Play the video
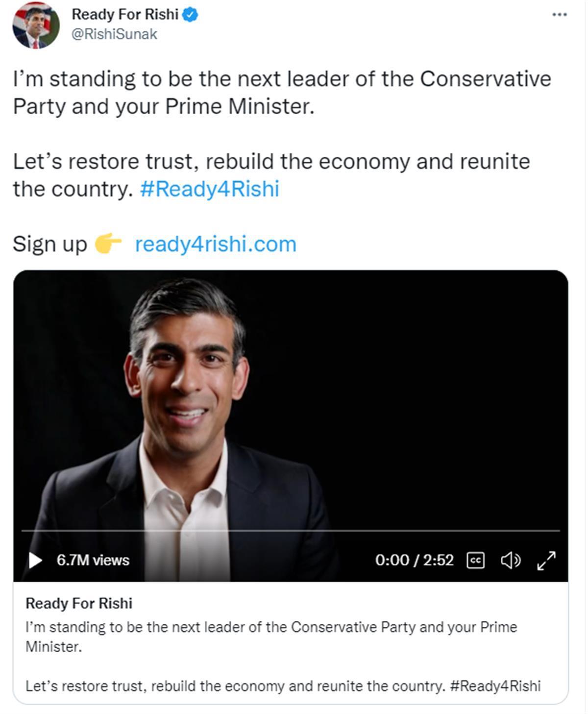 [x=35, y=560]
